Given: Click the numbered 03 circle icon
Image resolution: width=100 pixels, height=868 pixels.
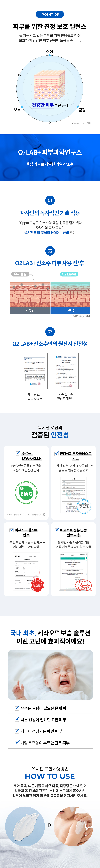Looking at the screenshot, I should (x=50, y=332).
